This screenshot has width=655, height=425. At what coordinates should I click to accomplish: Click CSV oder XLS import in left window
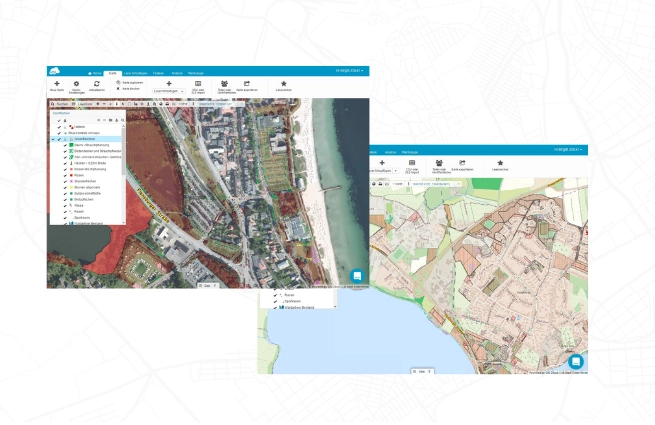198,87
